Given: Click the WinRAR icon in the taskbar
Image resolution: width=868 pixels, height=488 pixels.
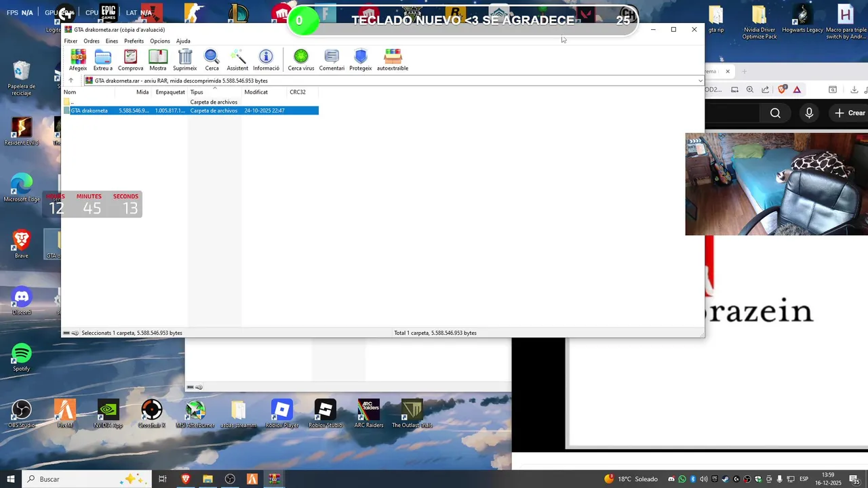Looking at the screenshot, I should pos(274,479).
